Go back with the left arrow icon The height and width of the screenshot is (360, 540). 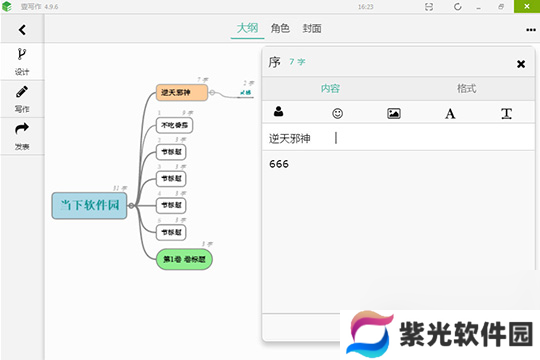22,30
